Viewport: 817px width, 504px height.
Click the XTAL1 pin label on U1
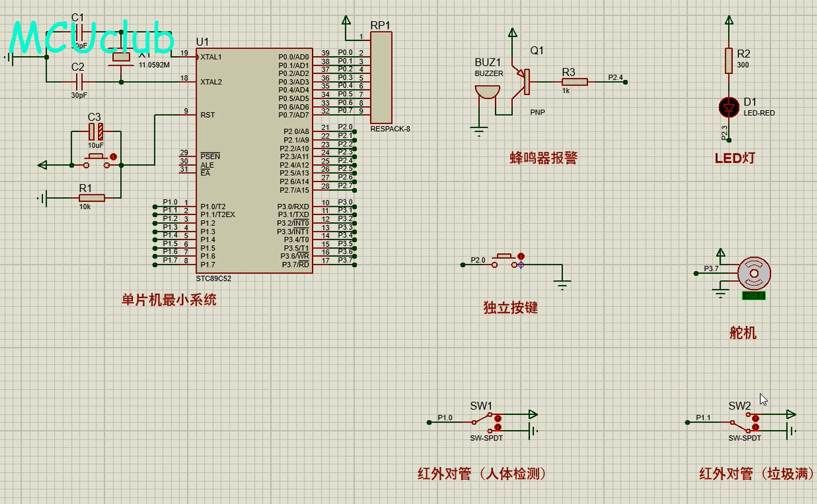pyautogui.click(x=211, y=58)
